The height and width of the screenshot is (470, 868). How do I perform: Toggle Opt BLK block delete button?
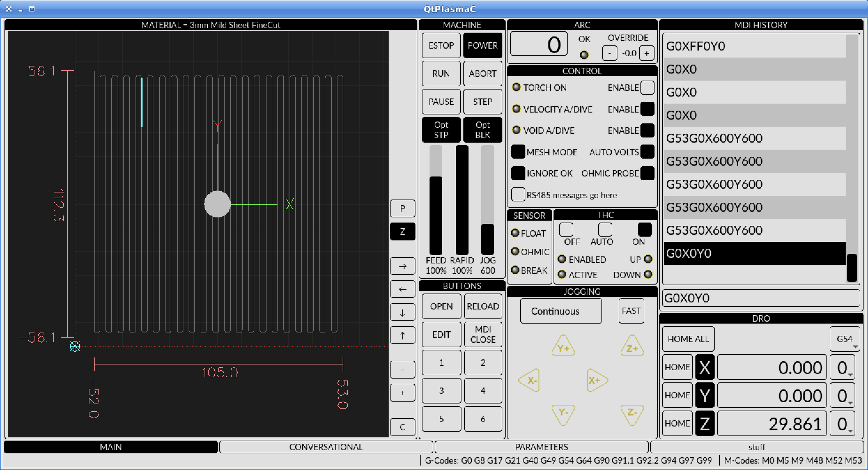click(x=483, y=130)
